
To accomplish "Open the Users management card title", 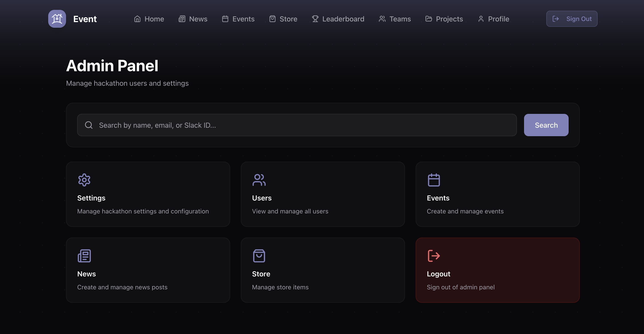I will click(262, 198).
